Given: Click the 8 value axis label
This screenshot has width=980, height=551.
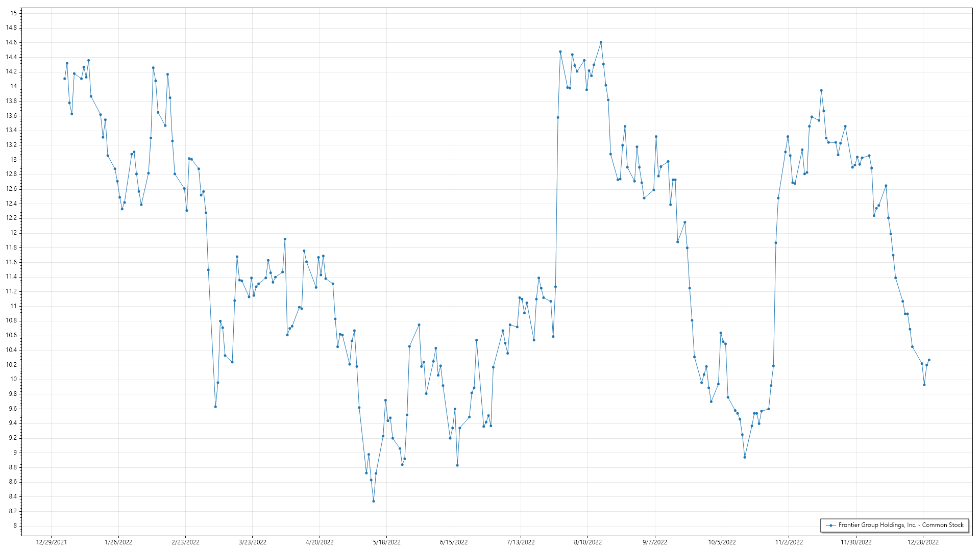Looking at the screenshot, I should click(15, 525).
